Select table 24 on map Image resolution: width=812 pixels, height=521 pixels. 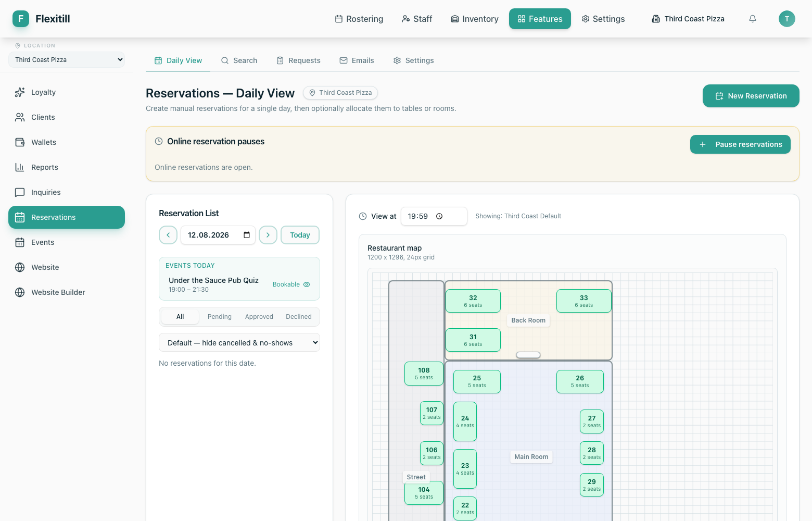(x=465, y=421)
